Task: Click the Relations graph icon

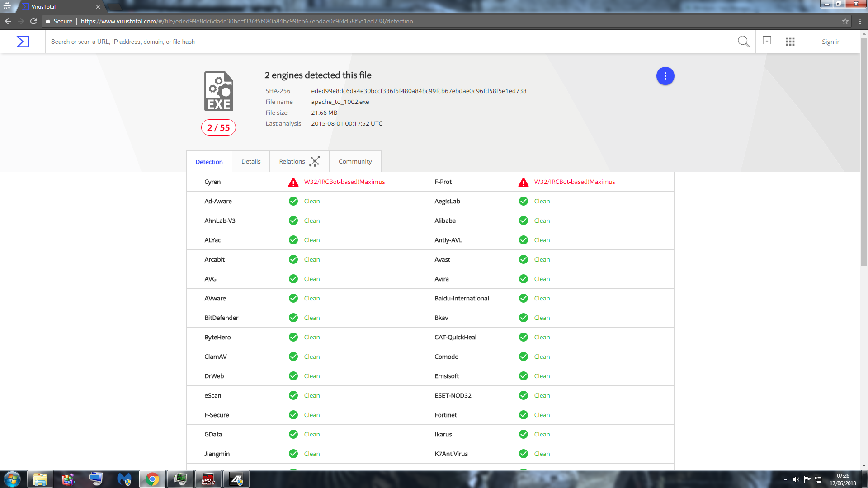Action: (315, 161)
